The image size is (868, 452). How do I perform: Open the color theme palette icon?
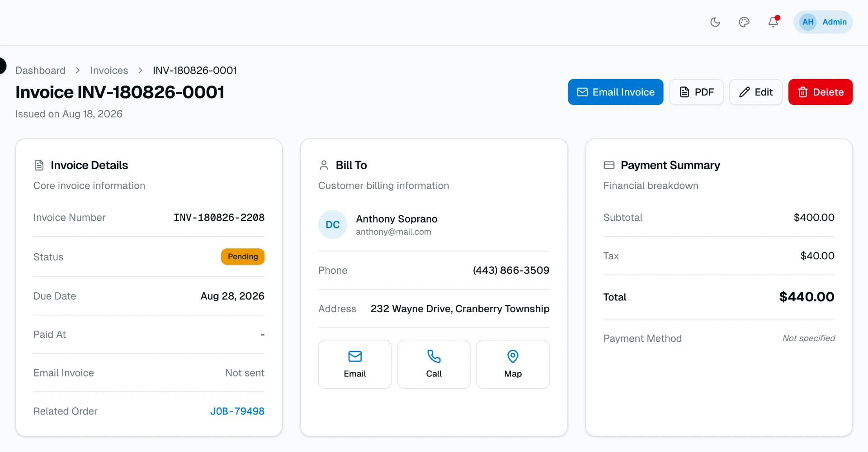tap(744, 22)
